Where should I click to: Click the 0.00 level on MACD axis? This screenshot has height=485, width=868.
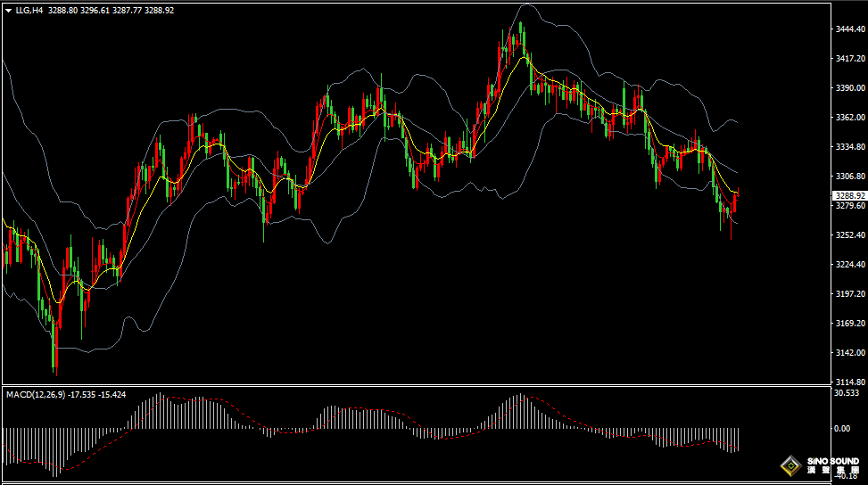coord(841,428)
